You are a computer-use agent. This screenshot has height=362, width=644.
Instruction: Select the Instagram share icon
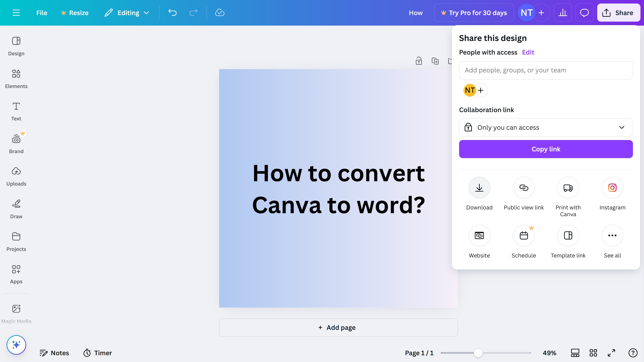pyautogui.click(x=612, y=188)
